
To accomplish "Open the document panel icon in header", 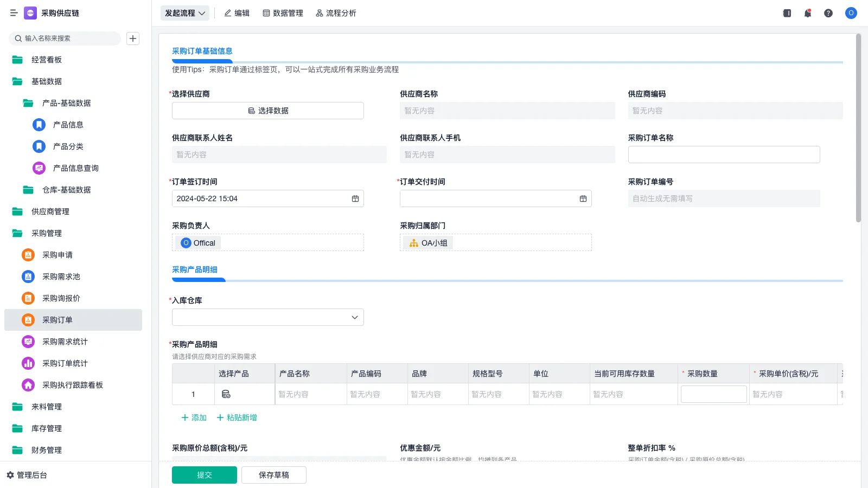I will tap(787, 13).
